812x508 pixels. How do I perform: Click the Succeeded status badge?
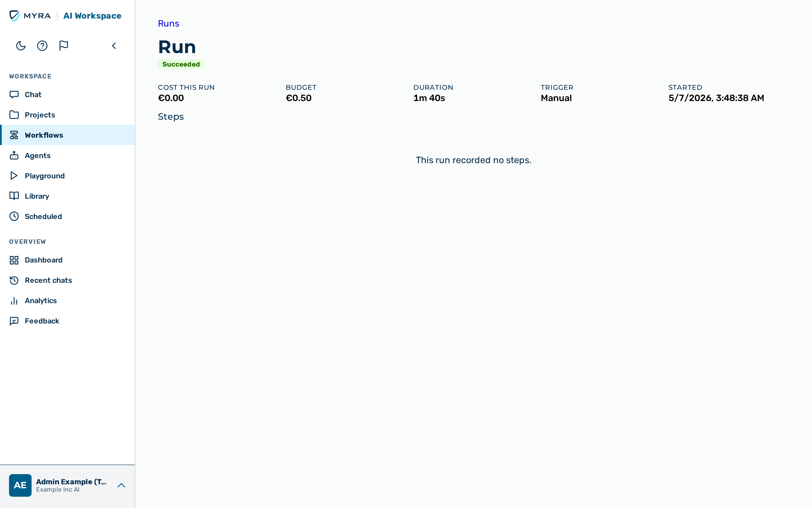click(181, 64)
